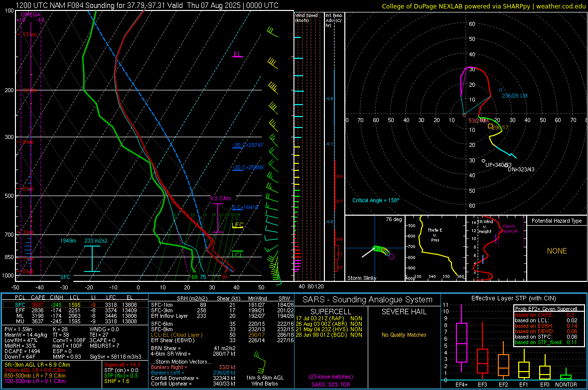Click the SFC-1km shear row
588x390 pixels.
222,305
